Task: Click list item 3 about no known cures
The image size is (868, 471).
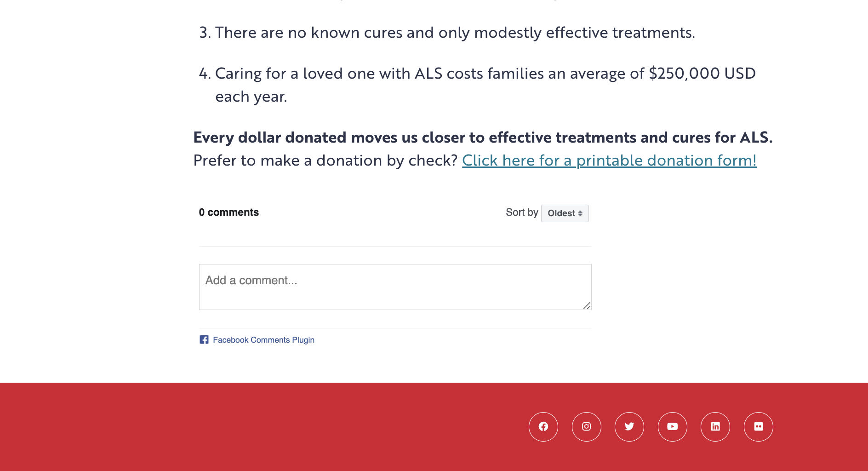Action: pos(455,33)
